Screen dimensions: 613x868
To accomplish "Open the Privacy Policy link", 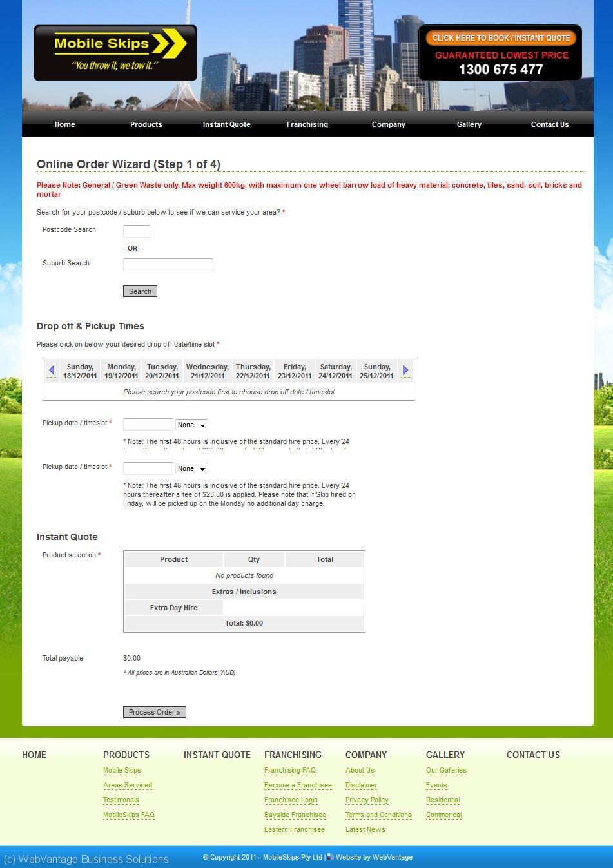I will (367, 800).
